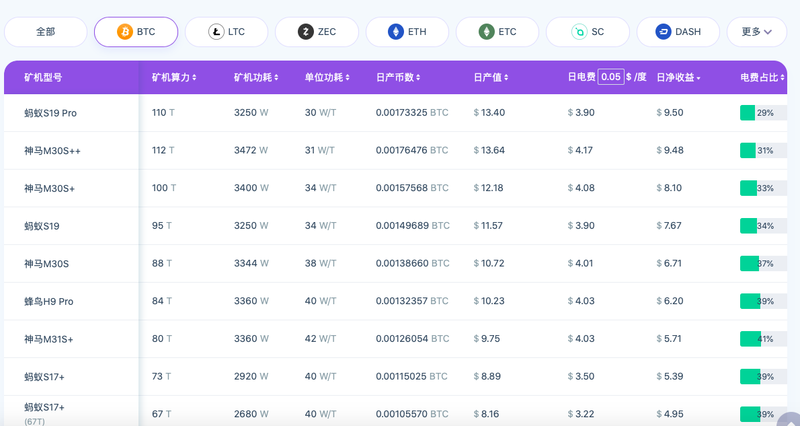
Task: Click the $ 6.20 net profit
Action: [x=670, y=301]
